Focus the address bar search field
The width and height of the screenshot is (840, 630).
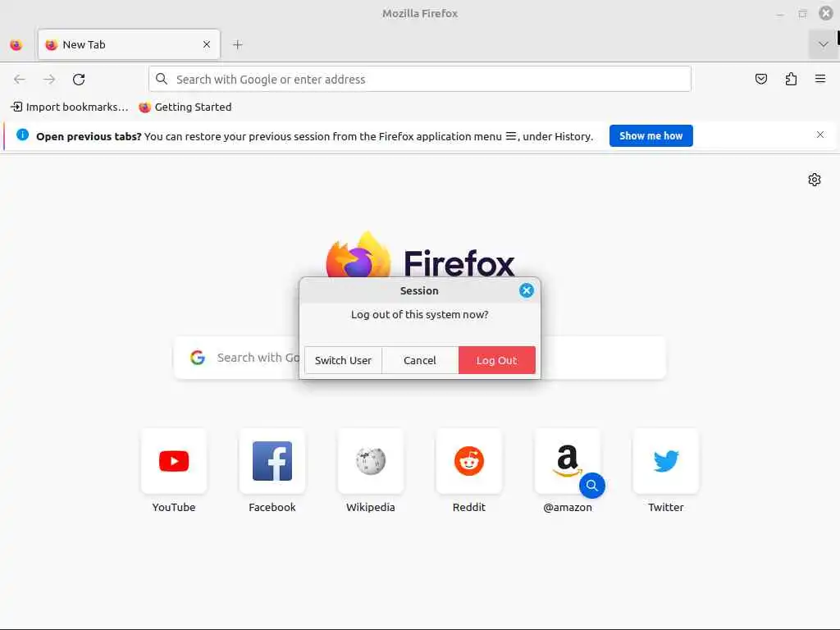pyautogui.click(x=420, y=80)
